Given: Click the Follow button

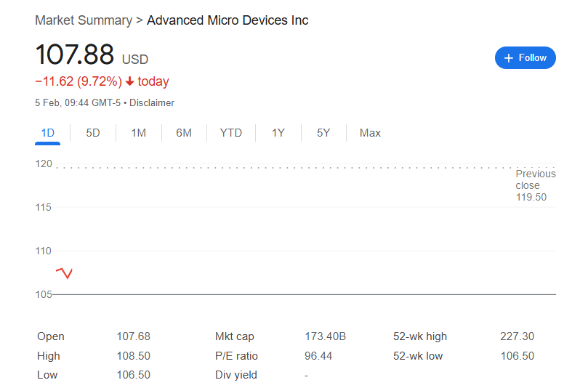Looking at the screenshot, I should [525, 57].
